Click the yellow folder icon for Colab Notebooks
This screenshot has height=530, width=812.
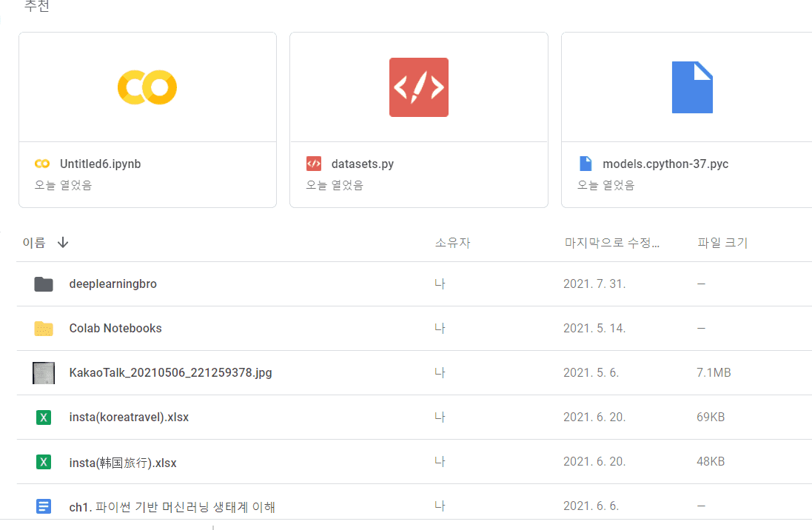click(x=44, y=329)
